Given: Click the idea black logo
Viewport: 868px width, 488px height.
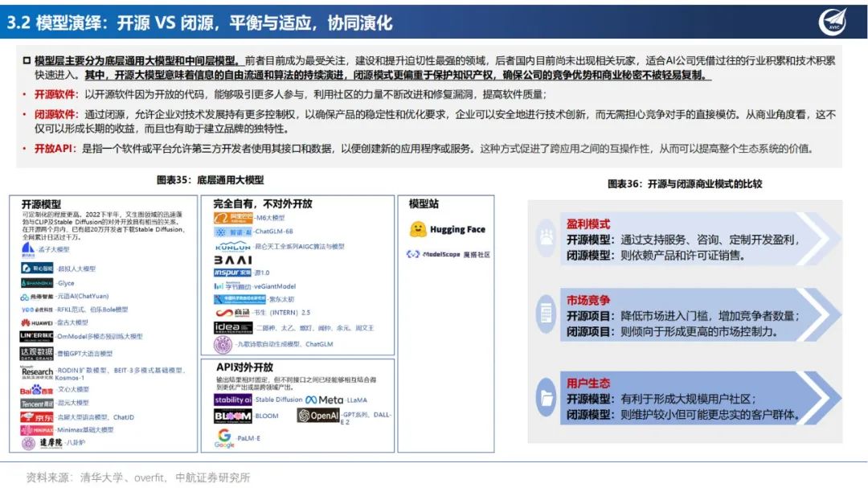Looking at the screenshot, I should click(233, 328).
